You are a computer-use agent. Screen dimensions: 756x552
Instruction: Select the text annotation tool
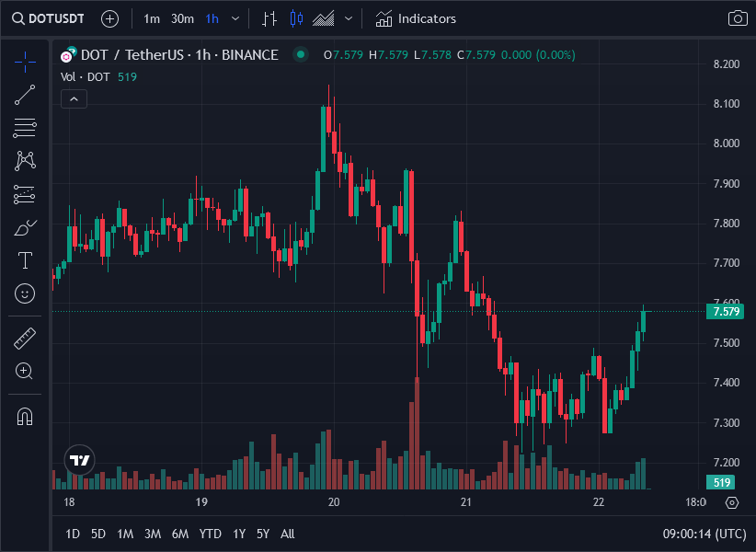(x=24, y=260)
